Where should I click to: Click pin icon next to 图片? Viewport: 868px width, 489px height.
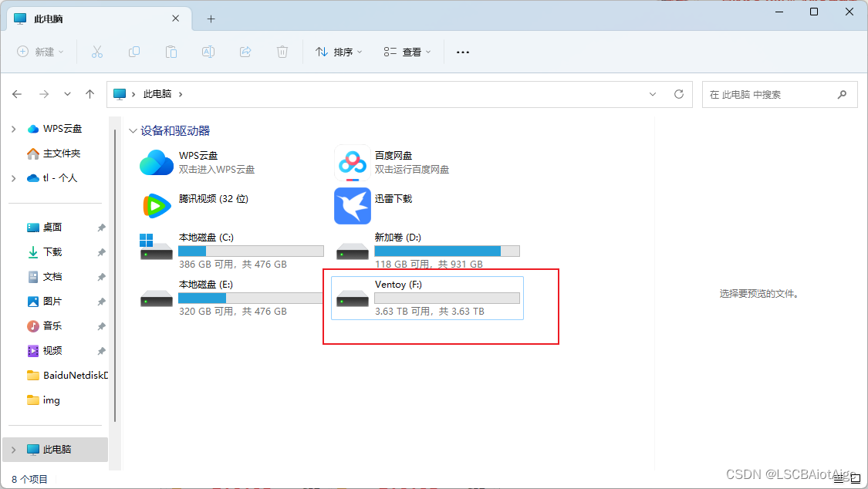click(101, 302)
